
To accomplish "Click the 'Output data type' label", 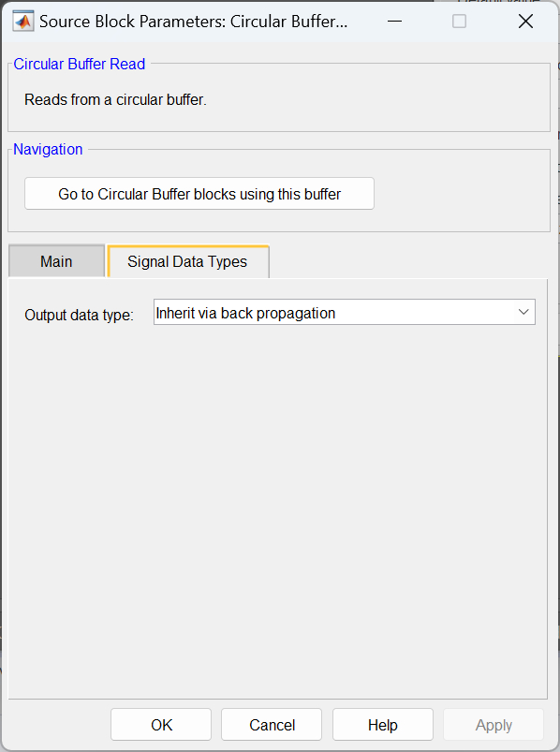I will click(x=78, y=315).
